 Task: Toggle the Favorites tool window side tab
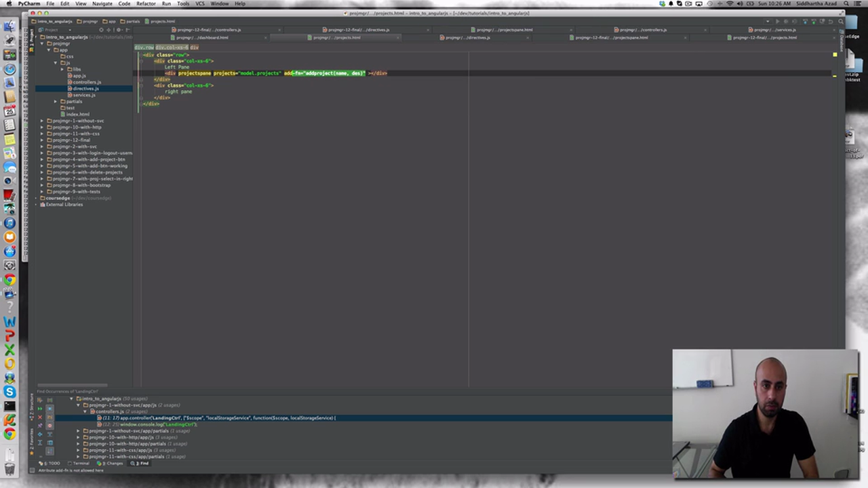[31, 441]
